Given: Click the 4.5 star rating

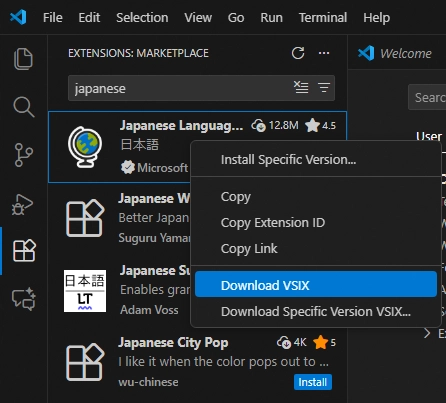Looking at the screenshot, I should click(x=320, y=125).
